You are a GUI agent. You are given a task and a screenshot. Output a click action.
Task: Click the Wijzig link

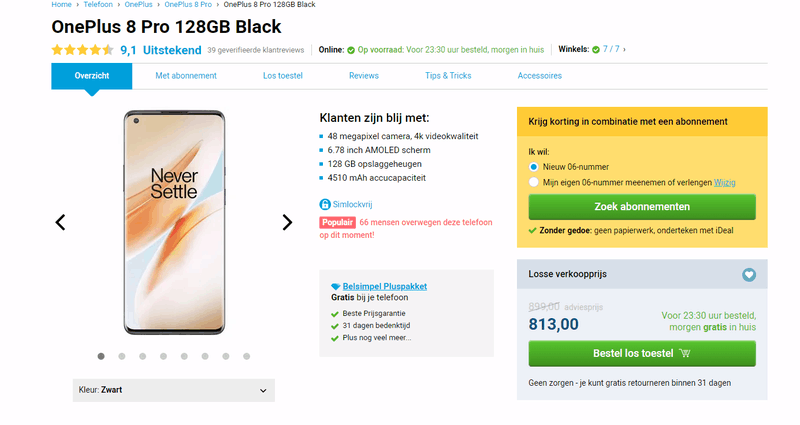click(724, 182)
